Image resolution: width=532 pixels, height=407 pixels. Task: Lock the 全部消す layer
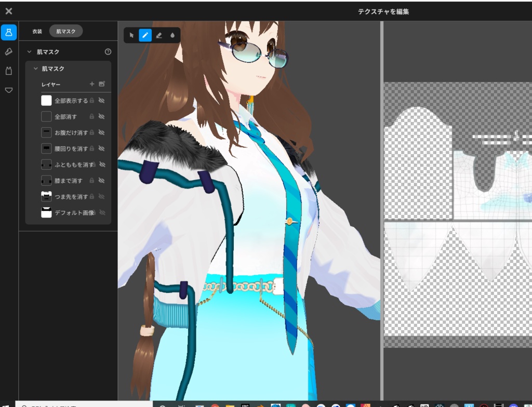coord(92,116)
